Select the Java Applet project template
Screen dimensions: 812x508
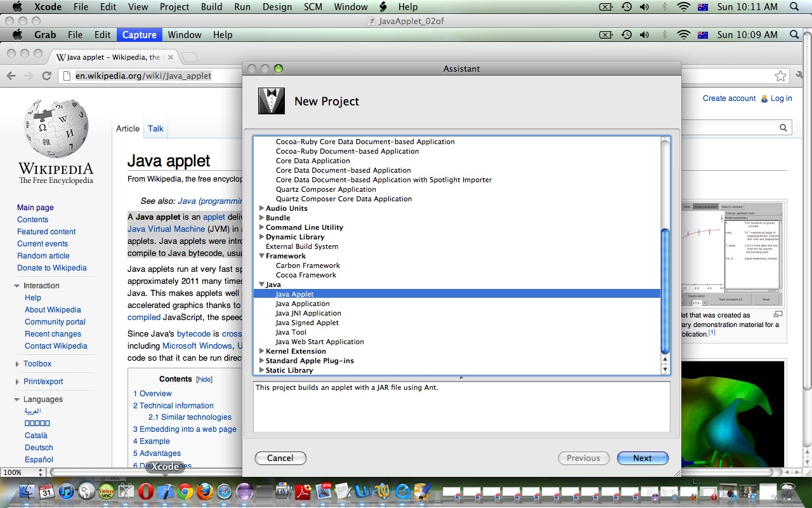294,294
